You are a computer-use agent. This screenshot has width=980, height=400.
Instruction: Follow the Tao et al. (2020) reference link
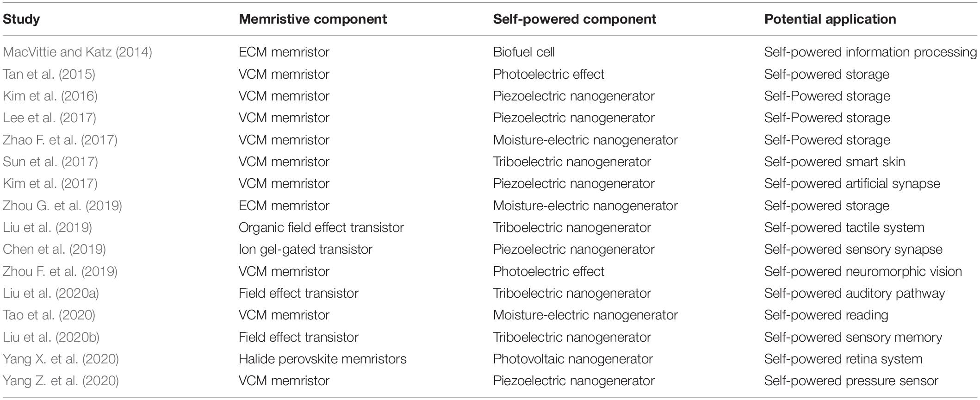(49, 315)
